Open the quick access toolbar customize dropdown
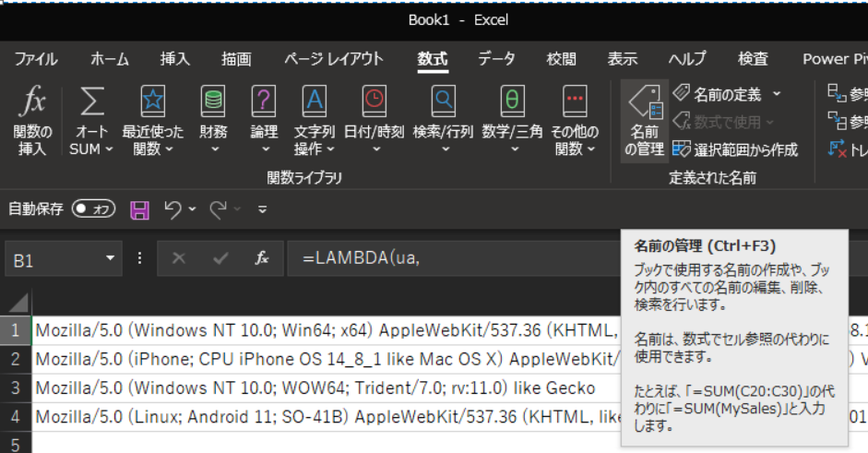 click(x=262, y=209)
